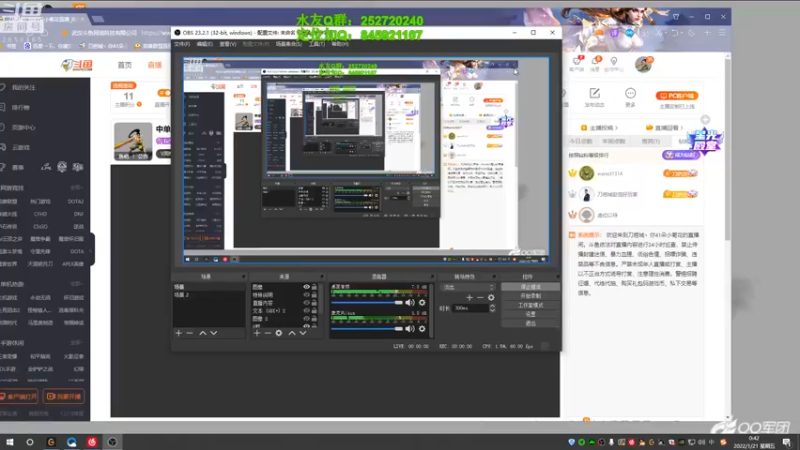Open 设置 button in OBS controls
The image size is (800, 450).
click(x=531, y=315)
